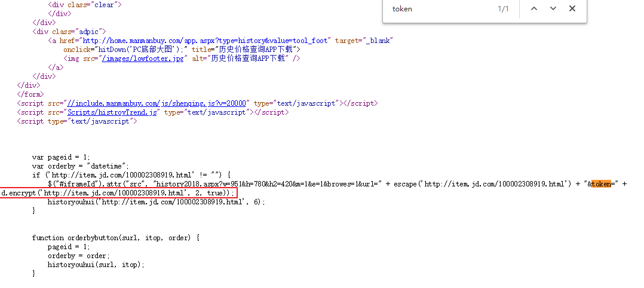Click the d.encrypt call text

point(118,193)
